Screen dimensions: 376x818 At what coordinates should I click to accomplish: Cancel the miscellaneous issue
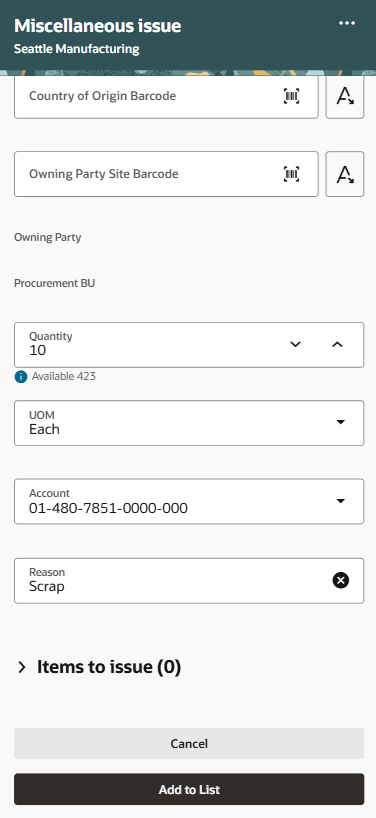pos(189,743)
